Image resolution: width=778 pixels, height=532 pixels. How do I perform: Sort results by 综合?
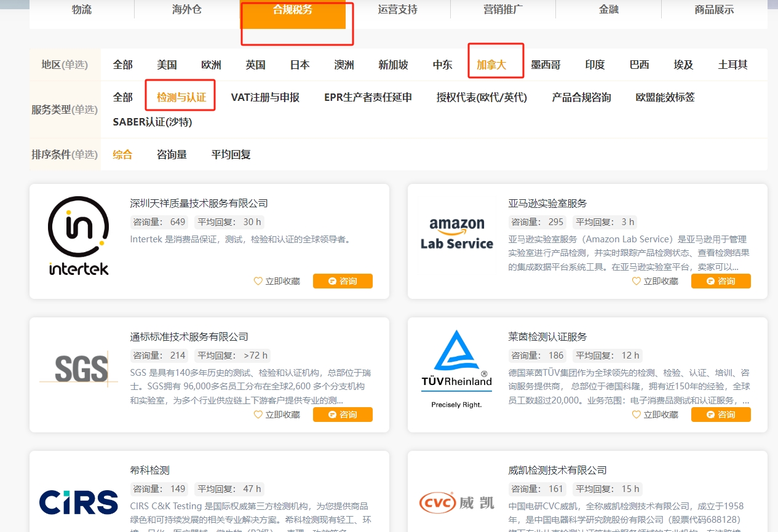pos(123,154)
